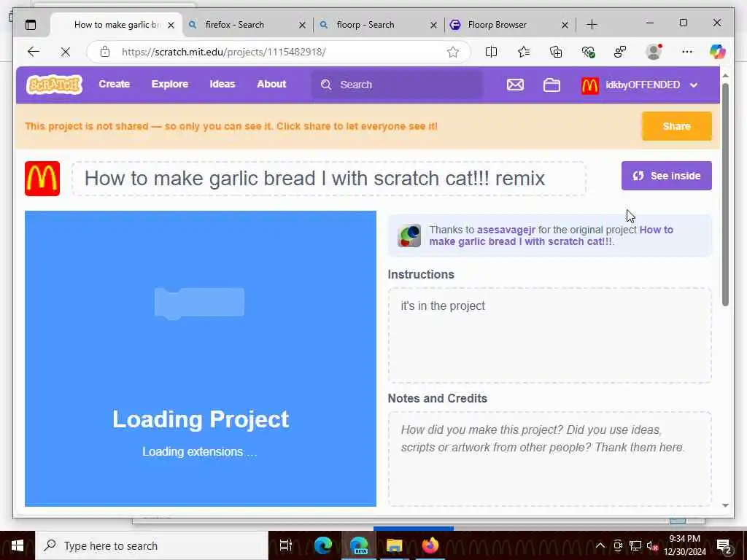Open the Windows Start menu
Image resolution: width=747 pixels, height=560 pixels.
pyautogui.click(x=18, y=545)
